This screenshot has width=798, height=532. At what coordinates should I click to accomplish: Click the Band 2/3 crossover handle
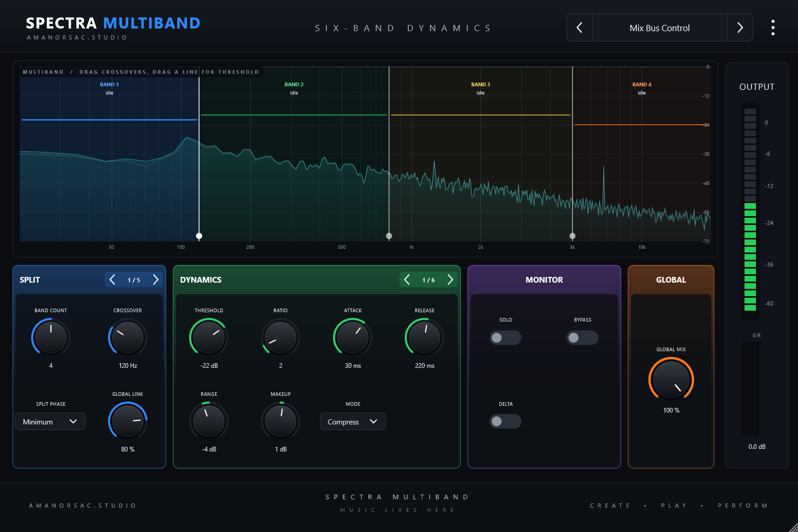click(x=389, y=236)
